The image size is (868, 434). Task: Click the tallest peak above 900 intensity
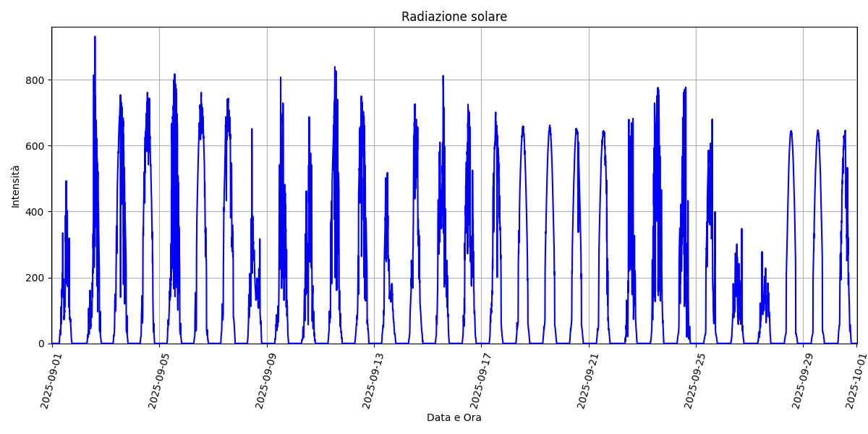[95, 38]
